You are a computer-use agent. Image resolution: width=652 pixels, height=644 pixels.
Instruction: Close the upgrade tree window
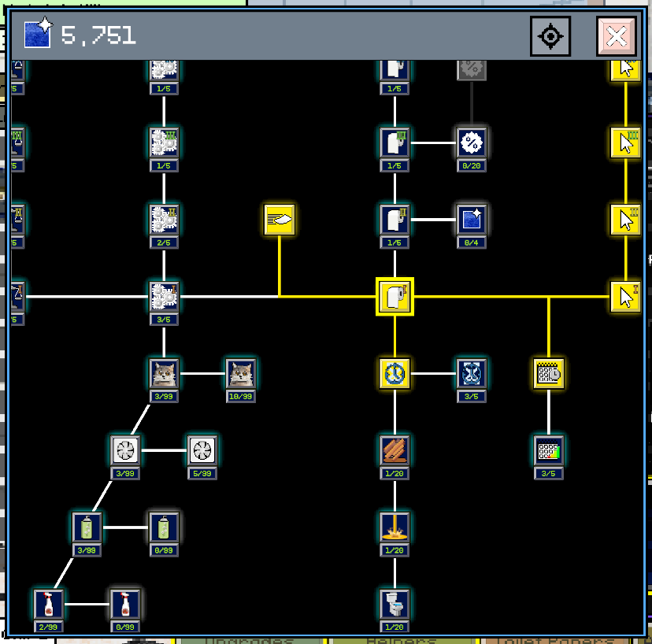(617, 36)
